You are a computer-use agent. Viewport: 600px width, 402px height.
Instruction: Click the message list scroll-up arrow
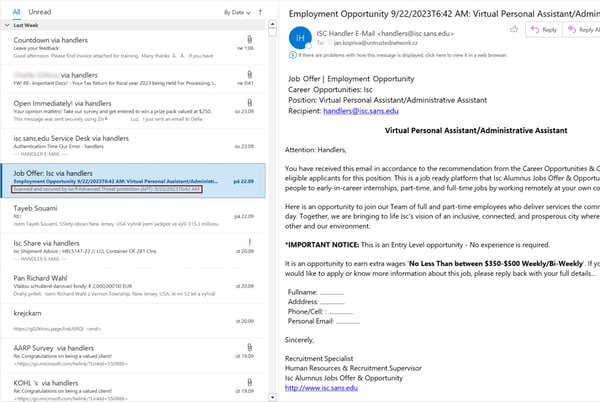tap(272, 24)
